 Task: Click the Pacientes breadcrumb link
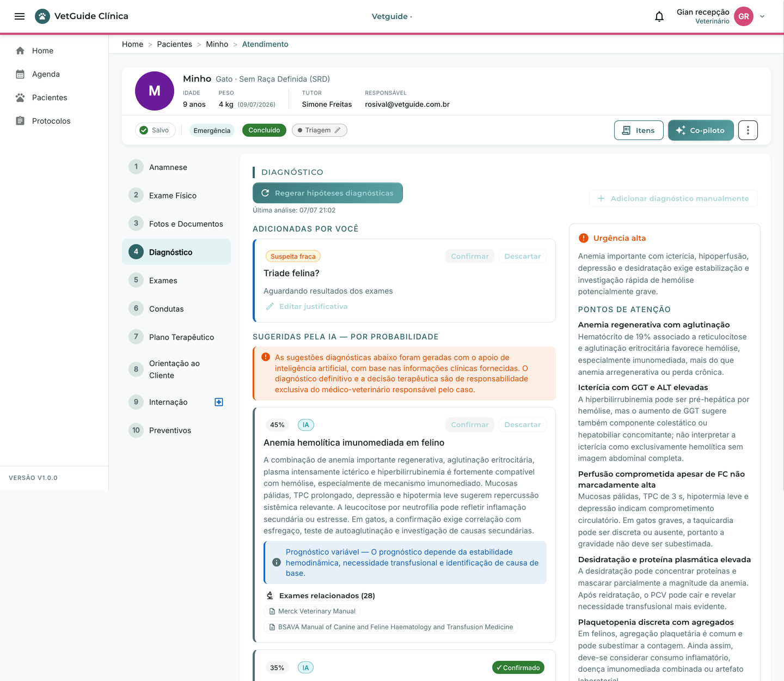pos(174,44)
